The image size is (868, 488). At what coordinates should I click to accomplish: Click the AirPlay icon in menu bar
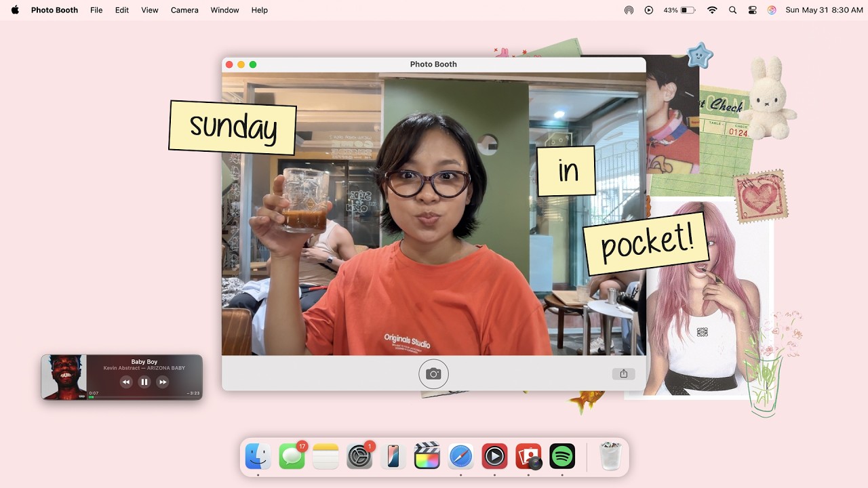tap(629, 10)
